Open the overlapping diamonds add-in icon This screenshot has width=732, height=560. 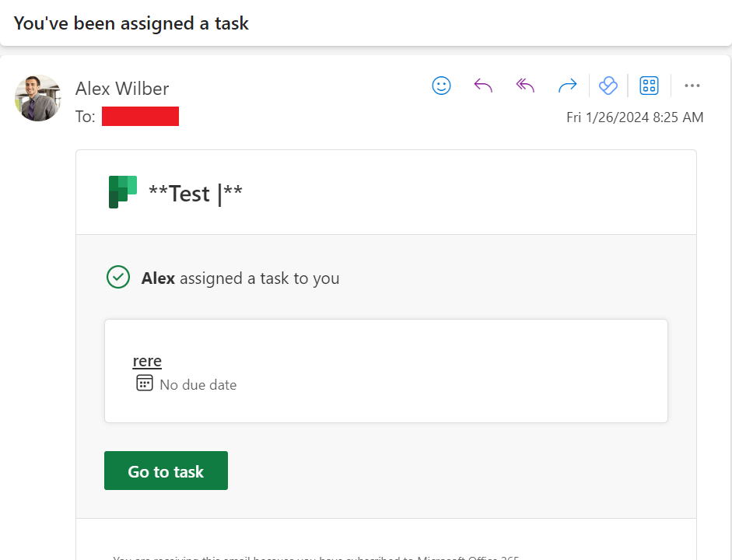(x=608, y=86)
